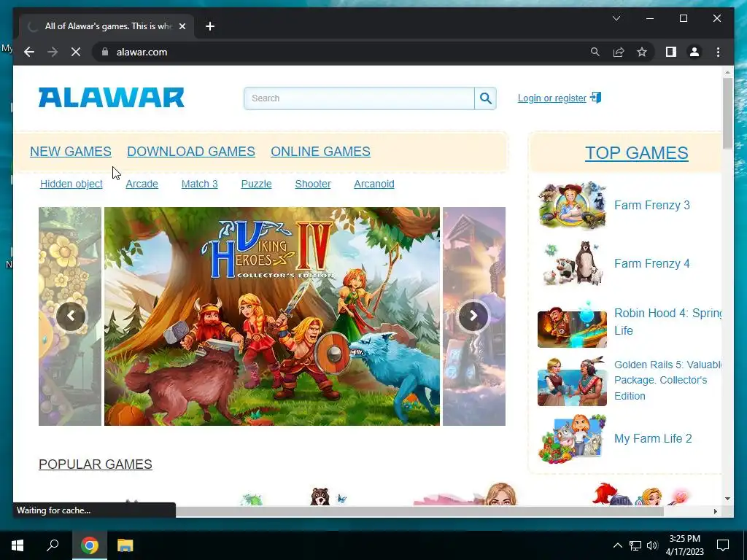Screen dimensions: 747x560
Task: Open the Windows Start menu
Action: click(x=18, y=545)
